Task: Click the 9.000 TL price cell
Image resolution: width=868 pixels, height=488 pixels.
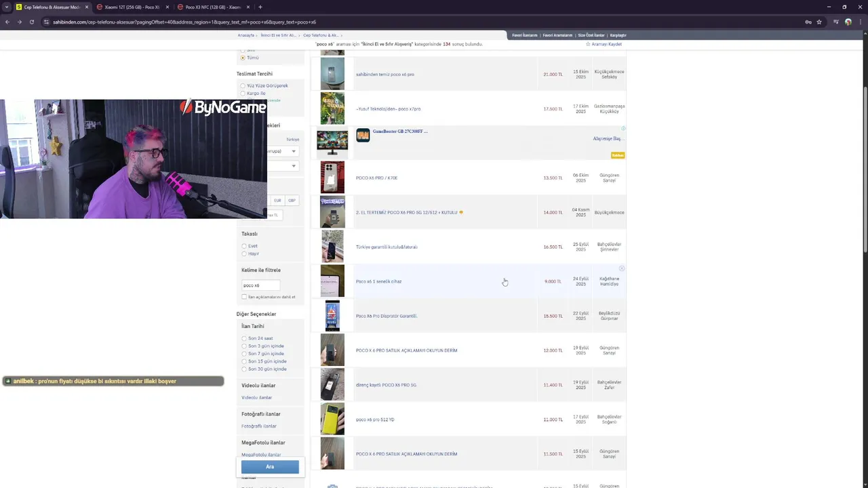Action: click(553, 281)
